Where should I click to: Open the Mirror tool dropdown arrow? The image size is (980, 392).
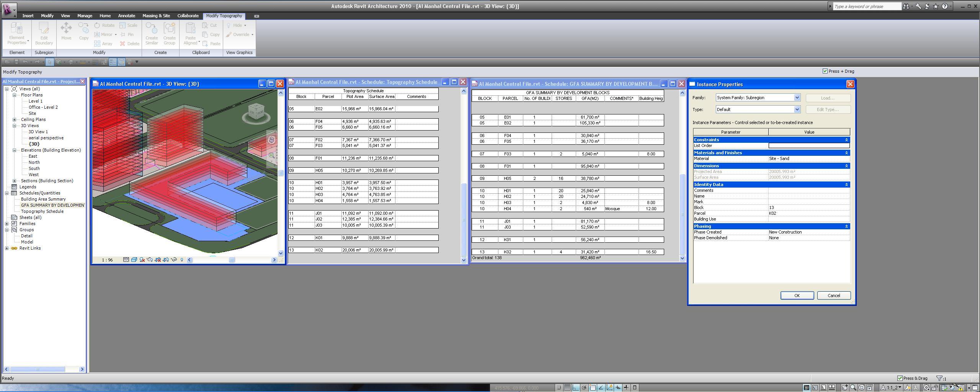coord(116,34)
